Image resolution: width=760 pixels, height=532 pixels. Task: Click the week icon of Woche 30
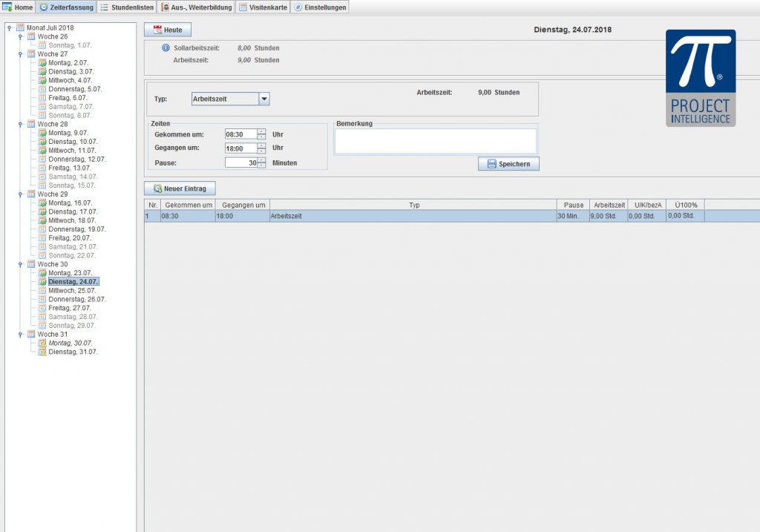[x=31, y=264]
